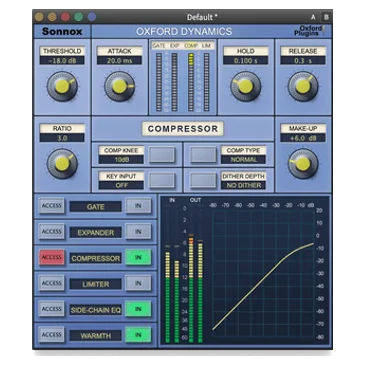
Task: Click the Sonnox logo
Action: pos(62,31)
